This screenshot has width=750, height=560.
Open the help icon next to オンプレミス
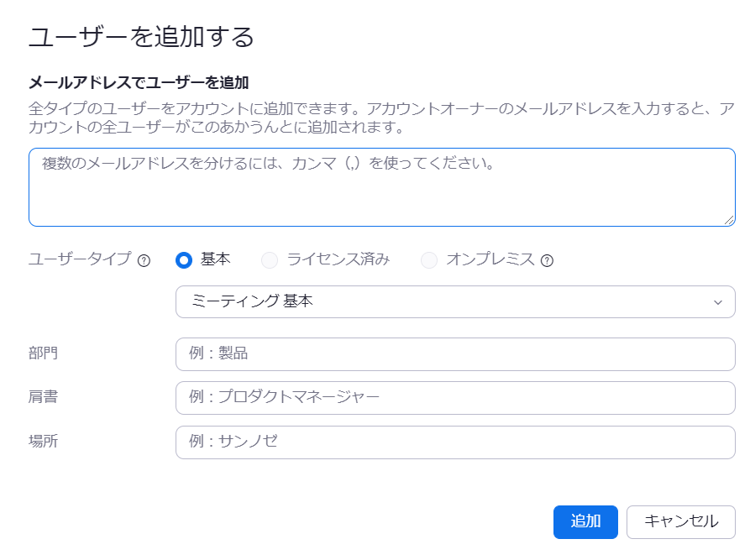click(547, 260)
